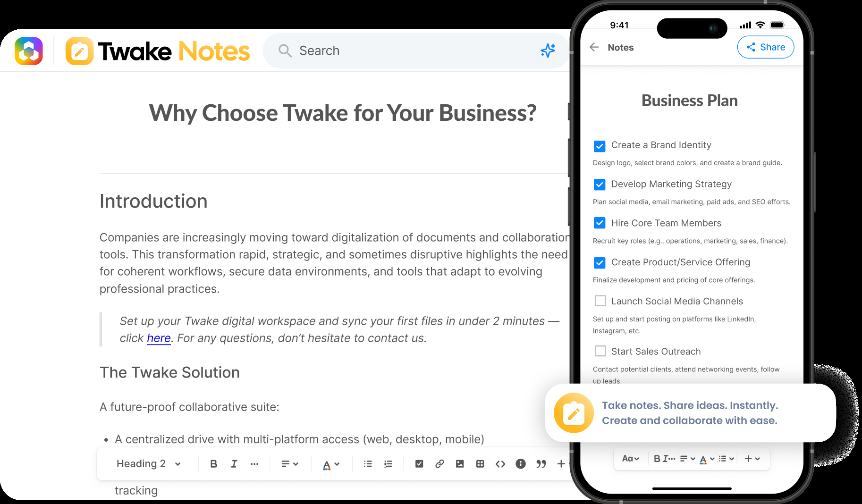Uncheck 'Hire Core Team Members' task

(600, 223)
